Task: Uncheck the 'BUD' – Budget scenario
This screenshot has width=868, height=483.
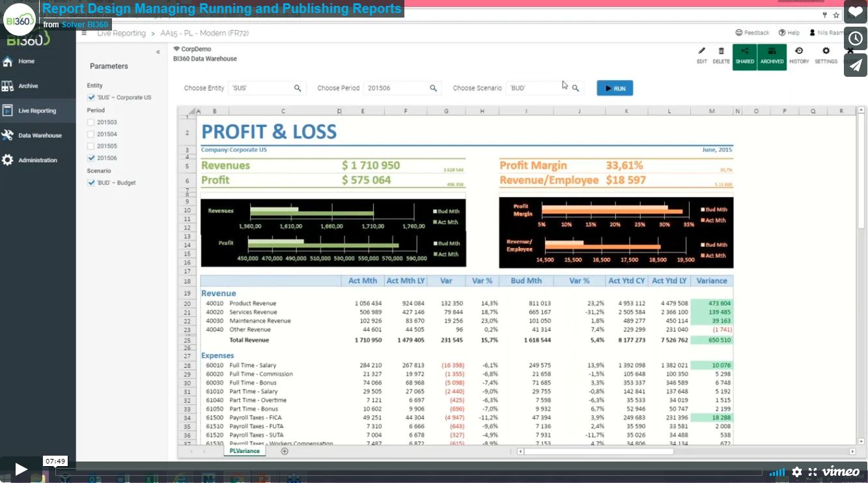Action: point(91,183)
